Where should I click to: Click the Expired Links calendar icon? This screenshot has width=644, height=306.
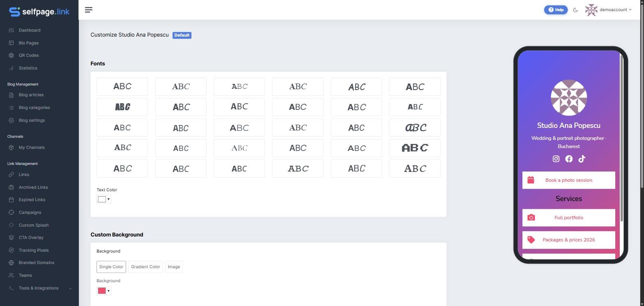[11, 200]
